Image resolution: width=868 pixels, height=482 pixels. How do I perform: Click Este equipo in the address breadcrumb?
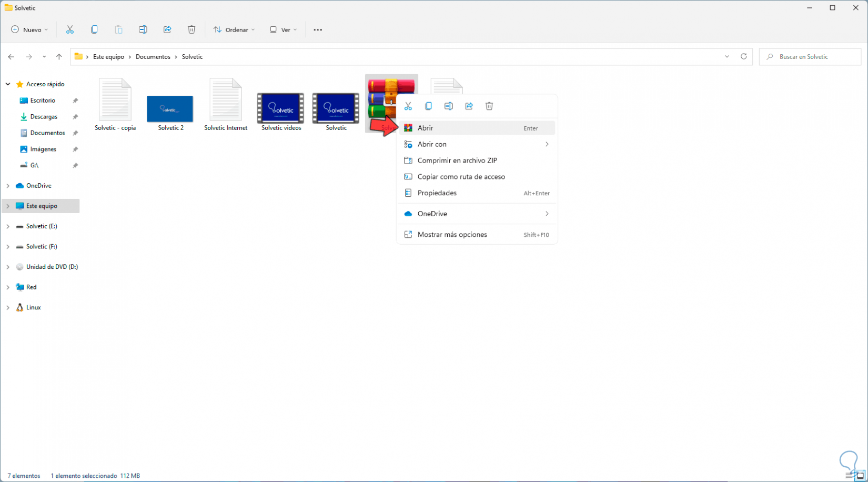point(109,57)
